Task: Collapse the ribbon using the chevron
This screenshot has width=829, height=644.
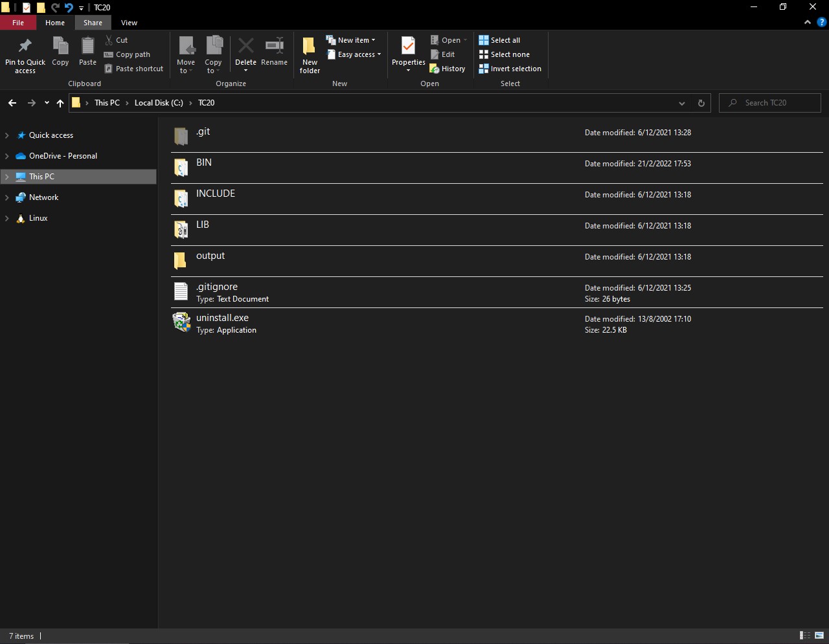Action: (808, 22)
